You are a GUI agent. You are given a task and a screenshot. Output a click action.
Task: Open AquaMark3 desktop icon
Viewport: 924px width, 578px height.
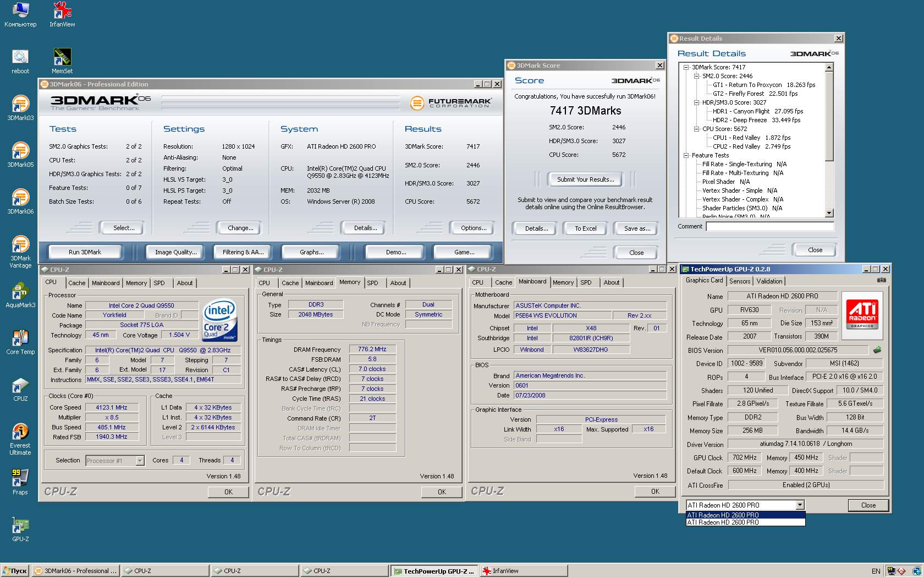(20, 296)
